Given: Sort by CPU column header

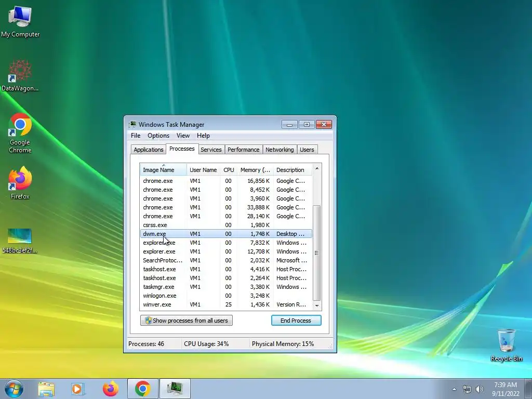Looking at the screenshot, I should point(229,170).
